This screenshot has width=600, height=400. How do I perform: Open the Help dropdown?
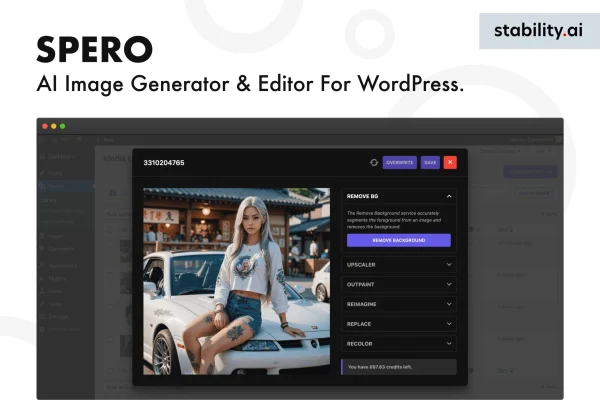tap(543, 151)
